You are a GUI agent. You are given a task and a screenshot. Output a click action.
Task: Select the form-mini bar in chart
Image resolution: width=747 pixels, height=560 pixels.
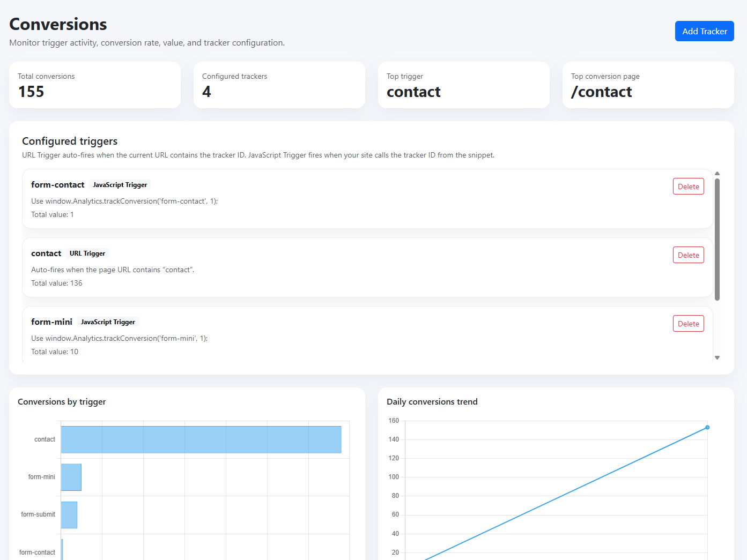click(x=71, y=477)
